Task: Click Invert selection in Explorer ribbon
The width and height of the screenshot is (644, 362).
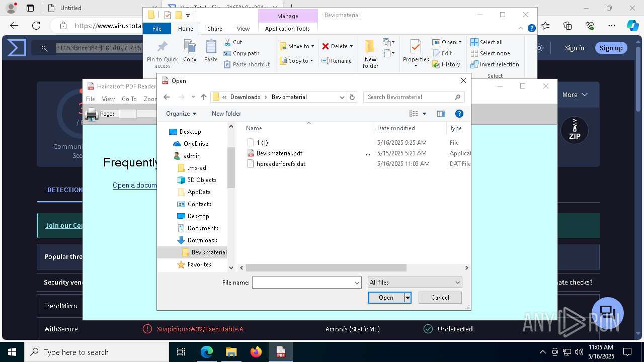Action: pos(495,64)
